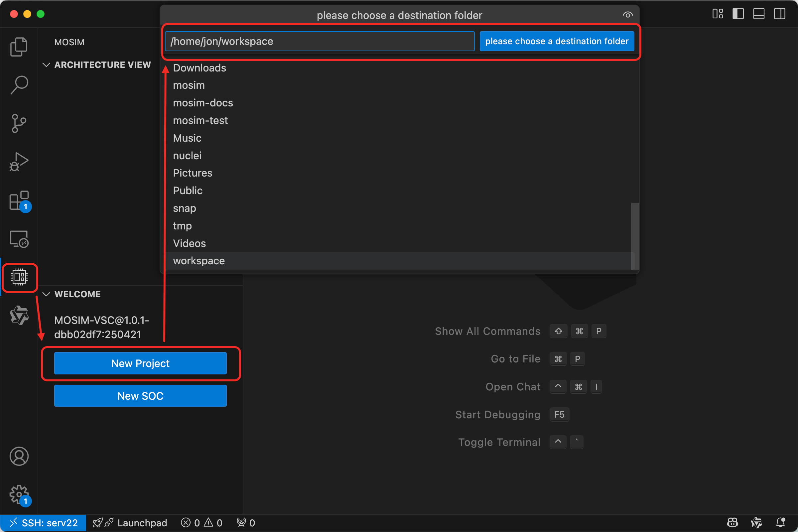Click the F5 key label
This screenshot has height=532, width=798.
(x=559, y=415)
